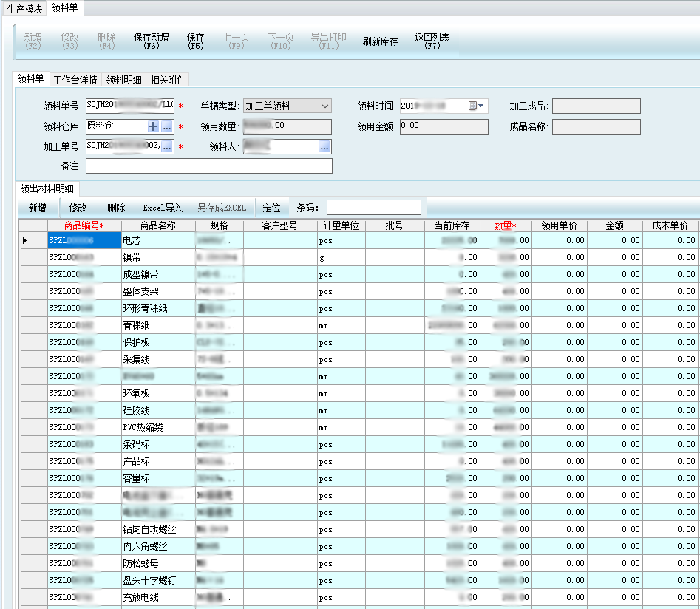This screenshot has width=700, height=609.
Task: Select the 电芯 product name cell
Action: 158,241
